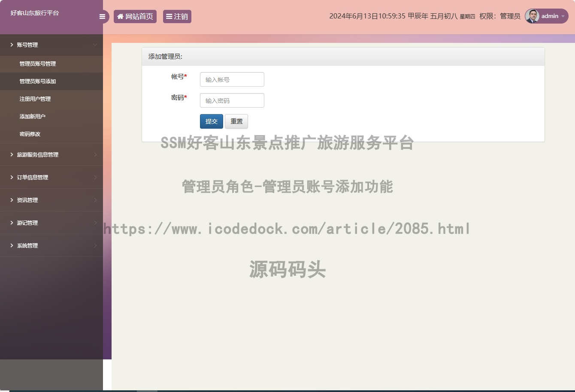Click the 好客山东旅行平台 site title
The image size is (575, 392).
click(x=35, y=13)
